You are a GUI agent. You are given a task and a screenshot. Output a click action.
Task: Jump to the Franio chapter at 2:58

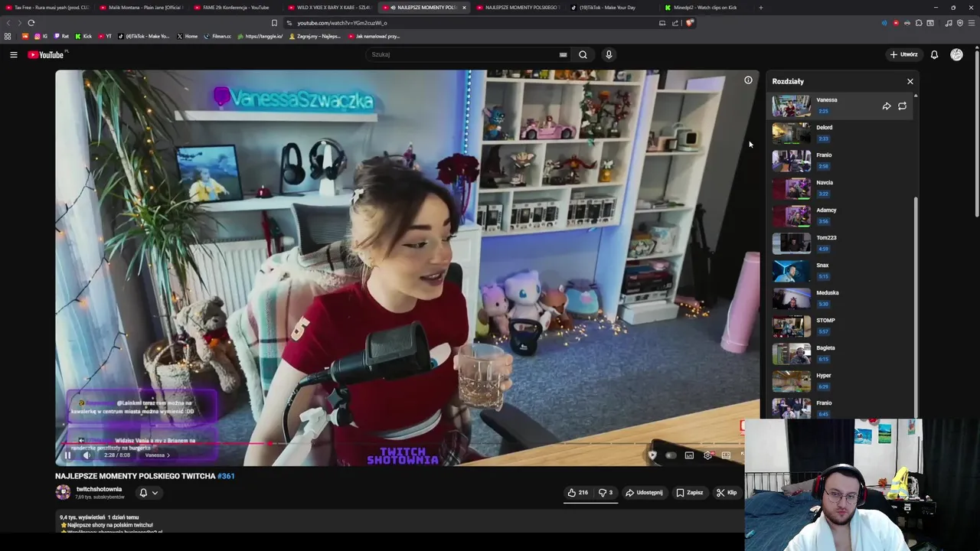coord(841,161)
